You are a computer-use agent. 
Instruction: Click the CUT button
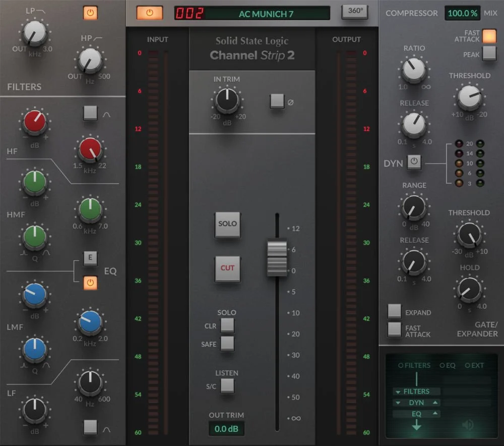(x=227, y=268)
